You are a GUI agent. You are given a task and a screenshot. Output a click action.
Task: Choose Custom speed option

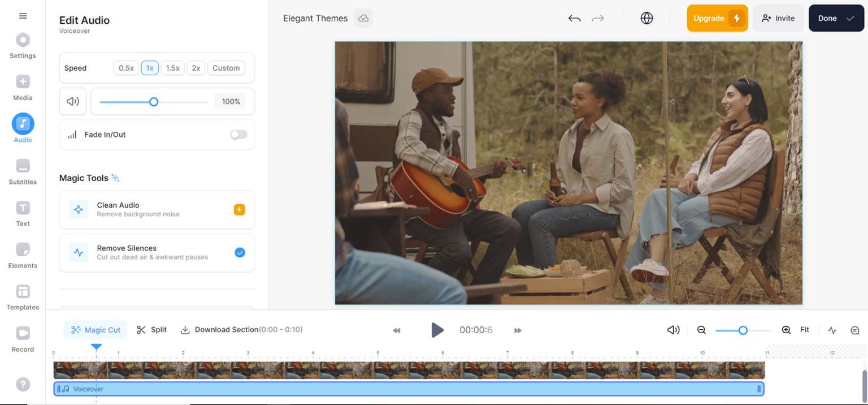tap(226, 68)
